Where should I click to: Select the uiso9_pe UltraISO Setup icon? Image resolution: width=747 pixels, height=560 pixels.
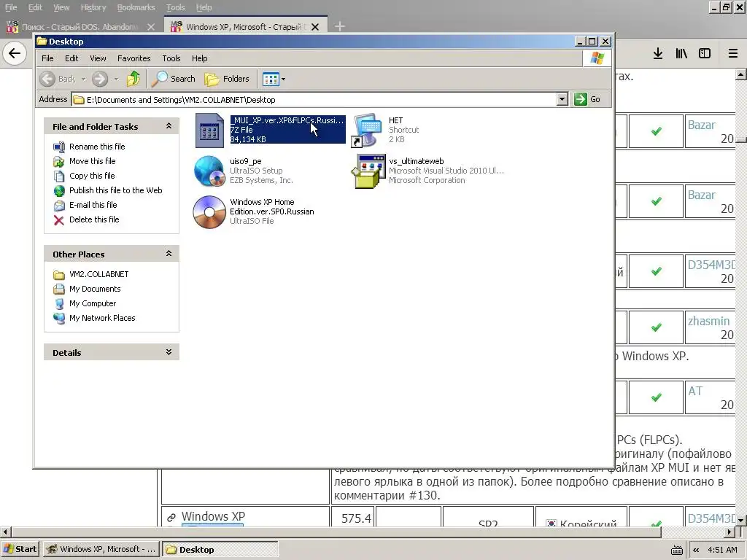pyautogui.click(x=209, y=171)
